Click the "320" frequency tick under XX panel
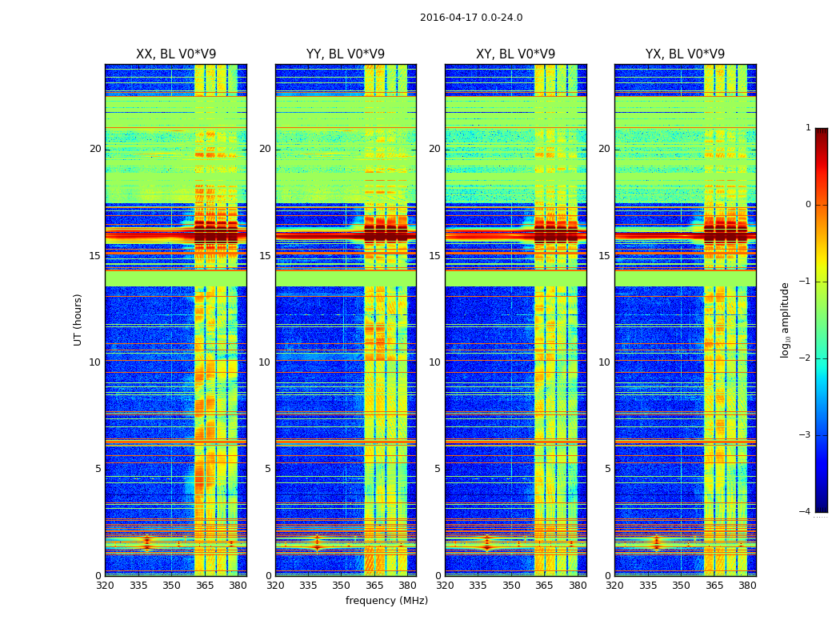Screen dimensions: 840x640 (105, 585)
